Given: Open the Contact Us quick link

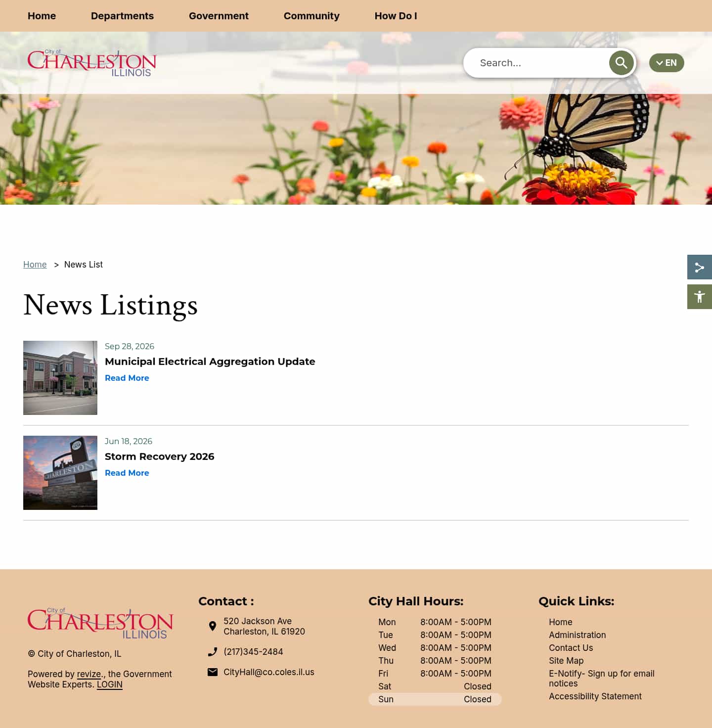Looking at the screenshot, I should pos(571,648).
